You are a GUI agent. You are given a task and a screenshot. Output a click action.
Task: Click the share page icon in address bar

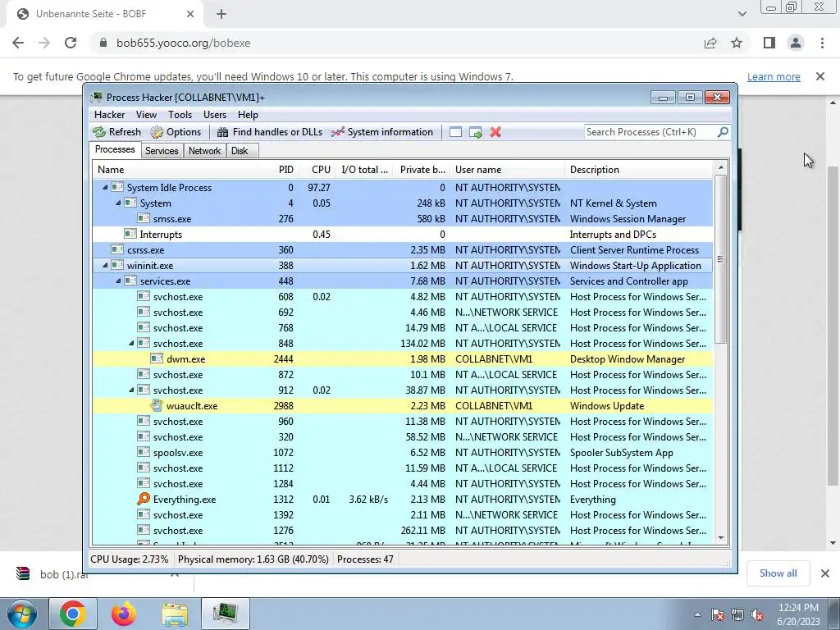pos(710,43)
